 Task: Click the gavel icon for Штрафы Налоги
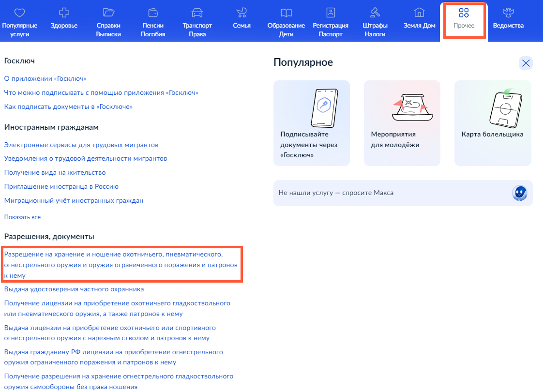pos(375,13)
